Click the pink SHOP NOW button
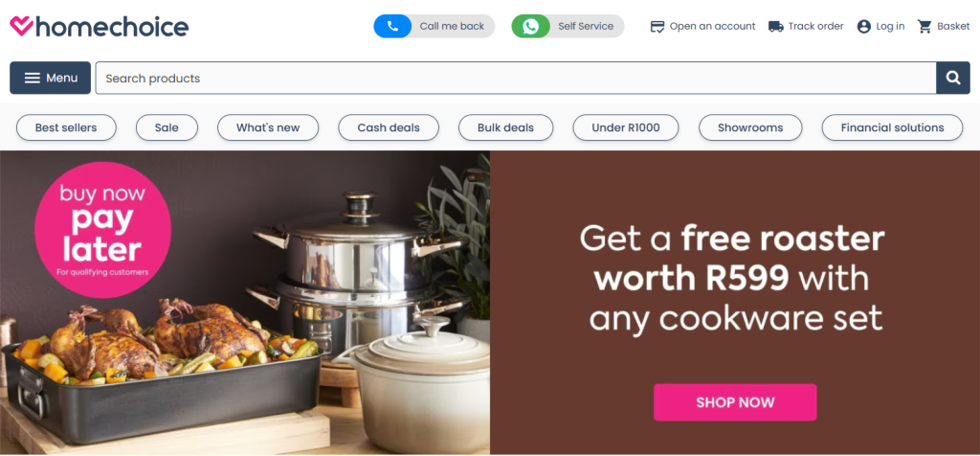980x456 pixels. coord(735,402)
